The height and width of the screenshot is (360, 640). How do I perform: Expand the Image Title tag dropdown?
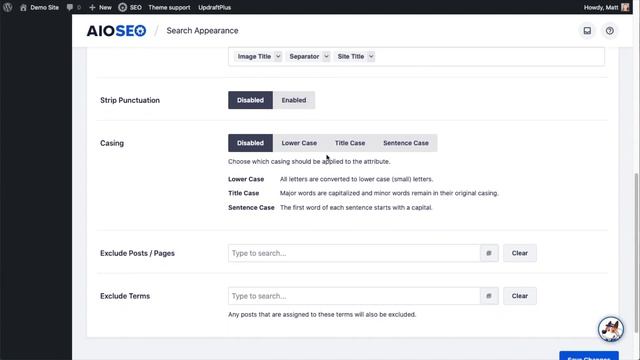[278, 56]
